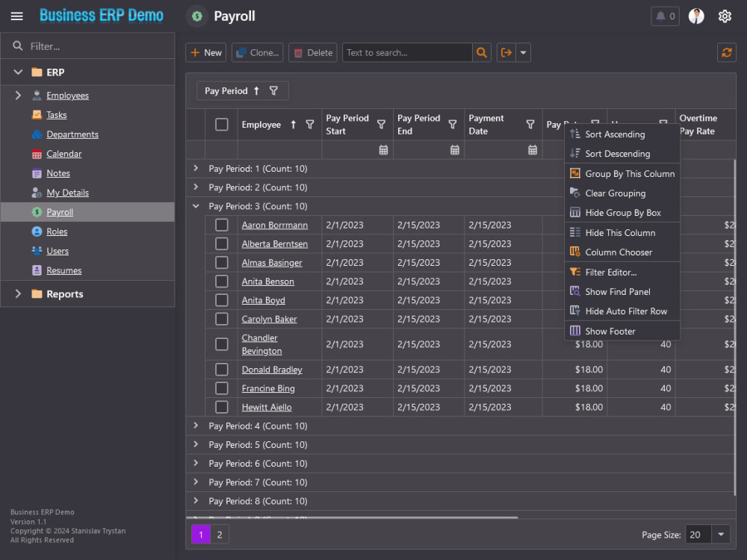
Task: Expand Pay Period: 2 group
Action: click(196, 187)
